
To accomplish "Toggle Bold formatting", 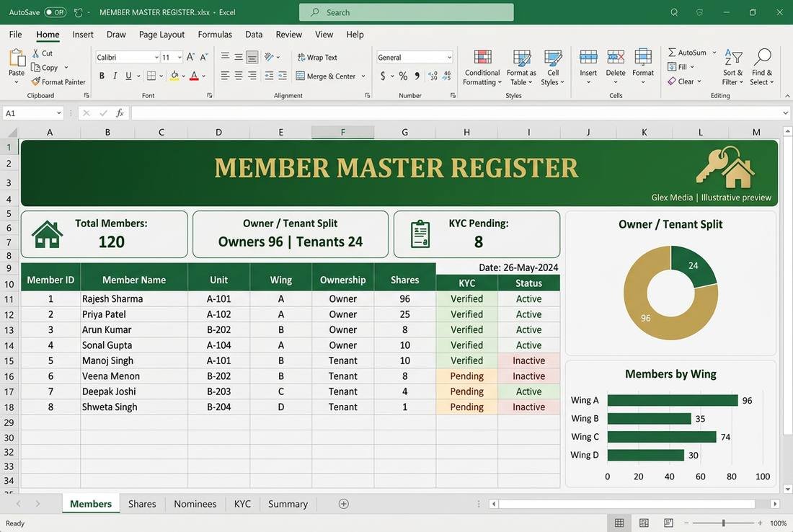I will pos(102,76).
